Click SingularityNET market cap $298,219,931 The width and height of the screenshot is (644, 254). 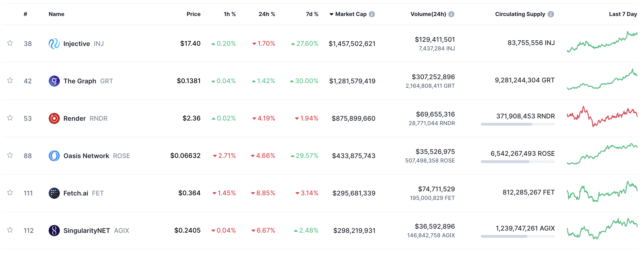tap(354, 231)
